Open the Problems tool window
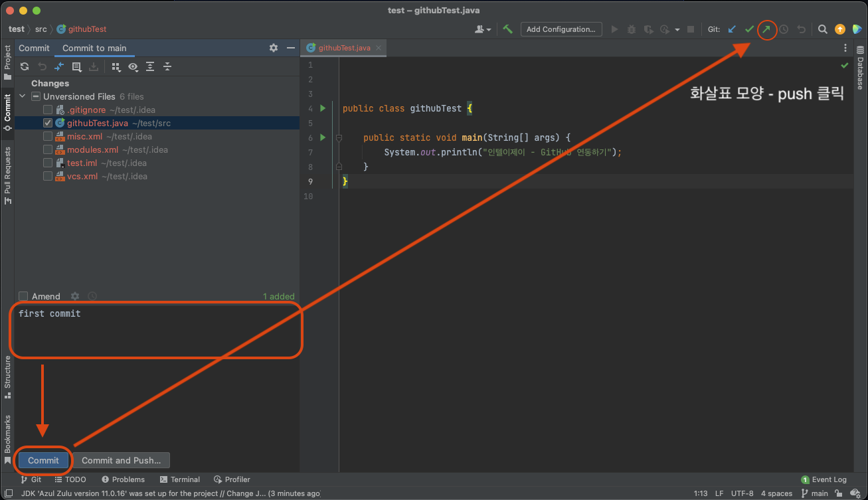868x500 pixels. pyautogui.click(x=123, y=479)
